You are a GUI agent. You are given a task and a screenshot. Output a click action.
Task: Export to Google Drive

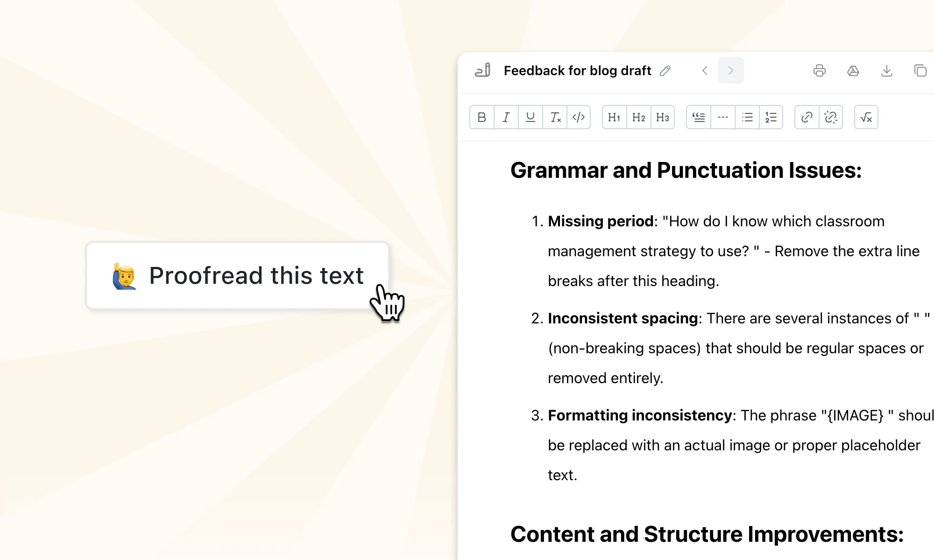tap(853, 70)
